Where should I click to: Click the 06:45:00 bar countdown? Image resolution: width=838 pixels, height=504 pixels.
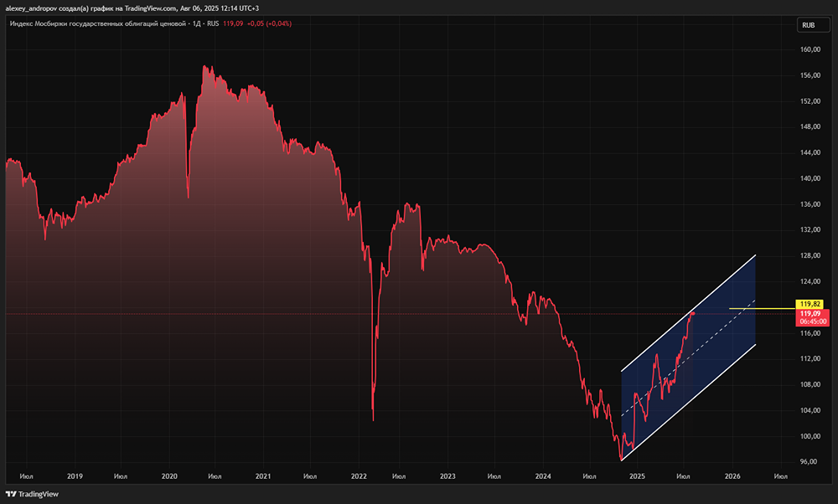813,321
